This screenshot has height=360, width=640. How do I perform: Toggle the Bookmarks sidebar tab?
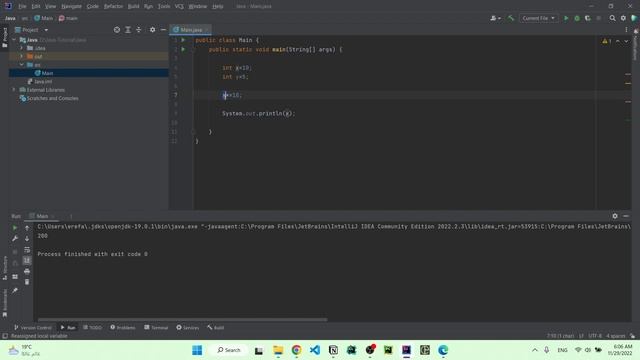coord(4,303)
